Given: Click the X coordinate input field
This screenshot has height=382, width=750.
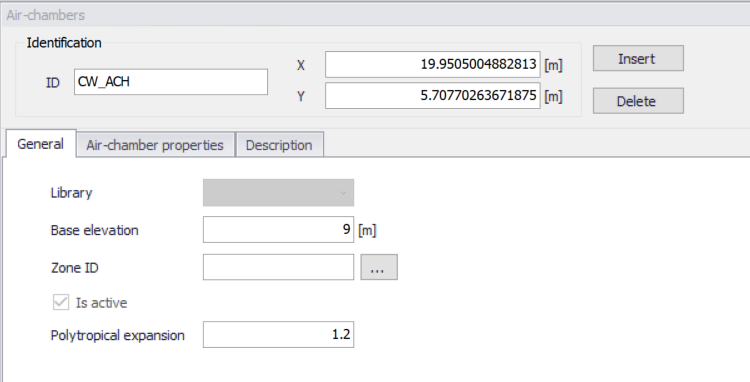Looking at the screenshot, I should (433, 64).
